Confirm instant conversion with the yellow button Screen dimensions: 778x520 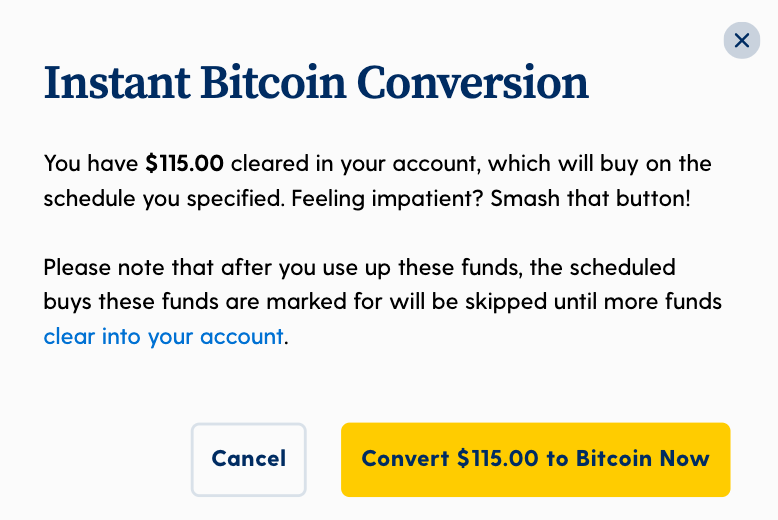(535, 459)
